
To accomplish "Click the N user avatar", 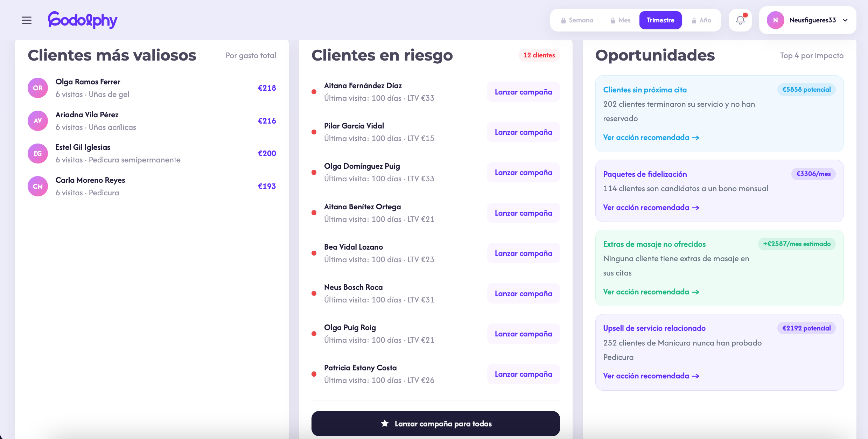I will [x=775, y=20].
